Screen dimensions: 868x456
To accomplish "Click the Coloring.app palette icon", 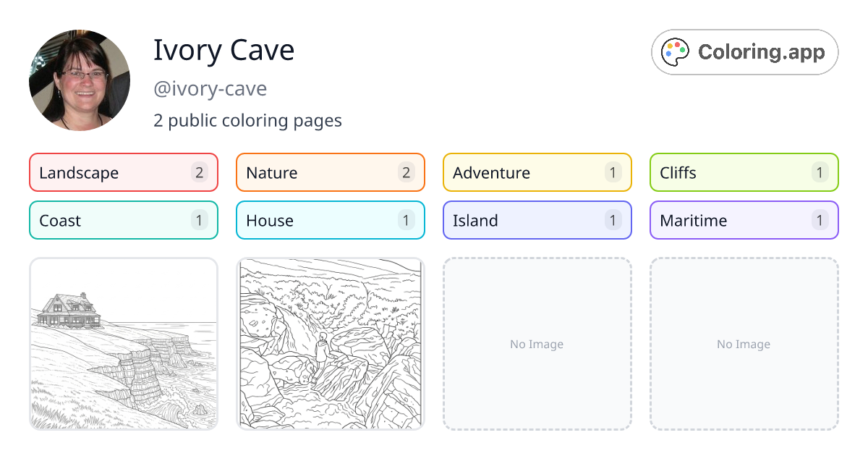I will 675,51.
